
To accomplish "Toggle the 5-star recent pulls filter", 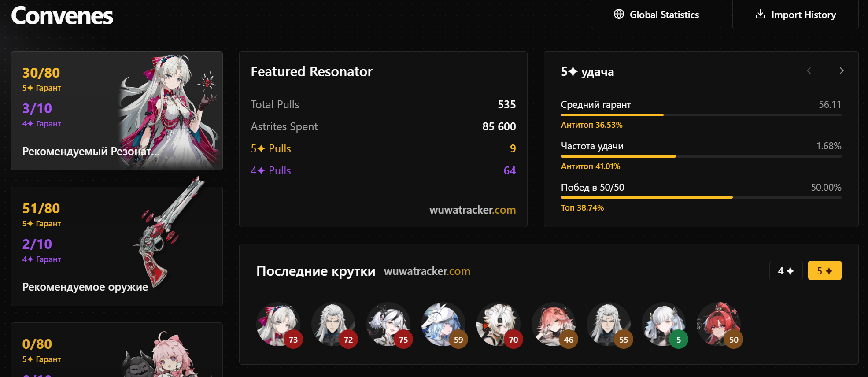I will pyautogui.click(x=825, y=270).
